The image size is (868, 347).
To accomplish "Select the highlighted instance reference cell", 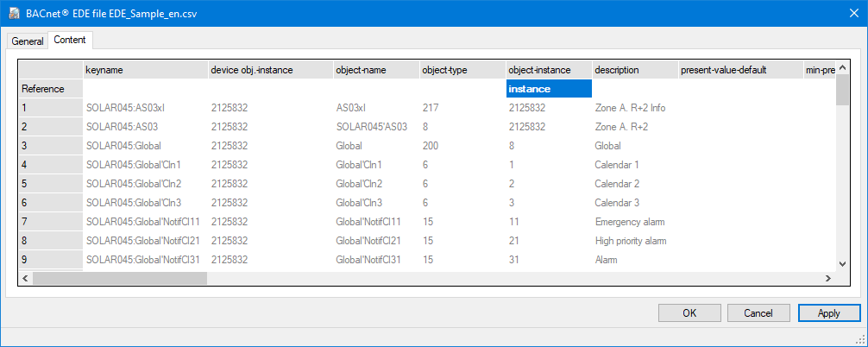I will pos(549,89).
